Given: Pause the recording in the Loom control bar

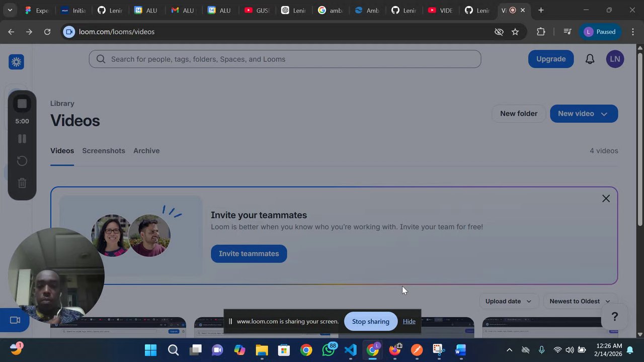Looking at the screenshot, I should point(22,139).
